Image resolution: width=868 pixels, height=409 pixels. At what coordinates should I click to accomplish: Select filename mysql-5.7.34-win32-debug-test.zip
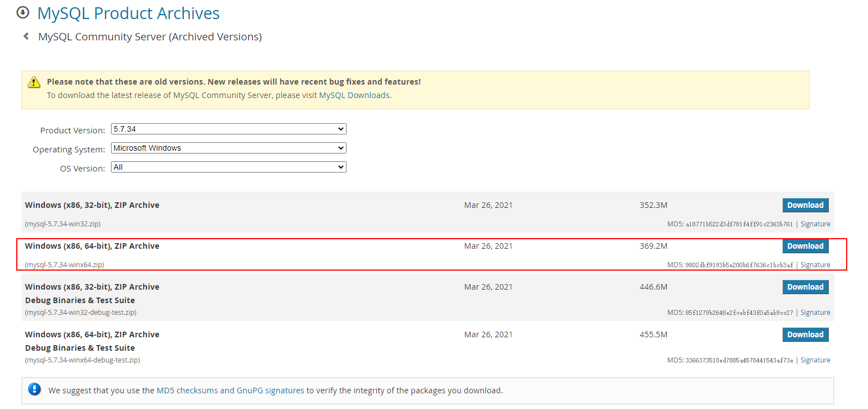[x=81, y=312]
